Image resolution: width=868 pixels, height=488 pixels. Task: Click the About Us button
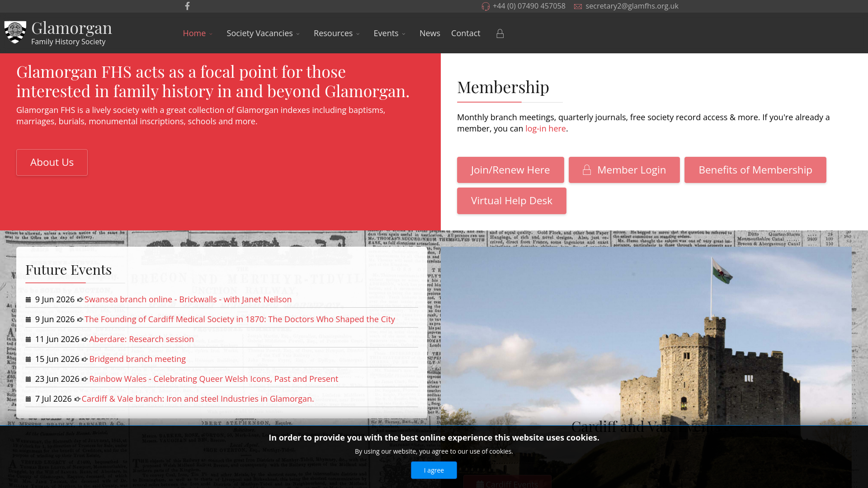pyautogui.click(x=52, y=162)
